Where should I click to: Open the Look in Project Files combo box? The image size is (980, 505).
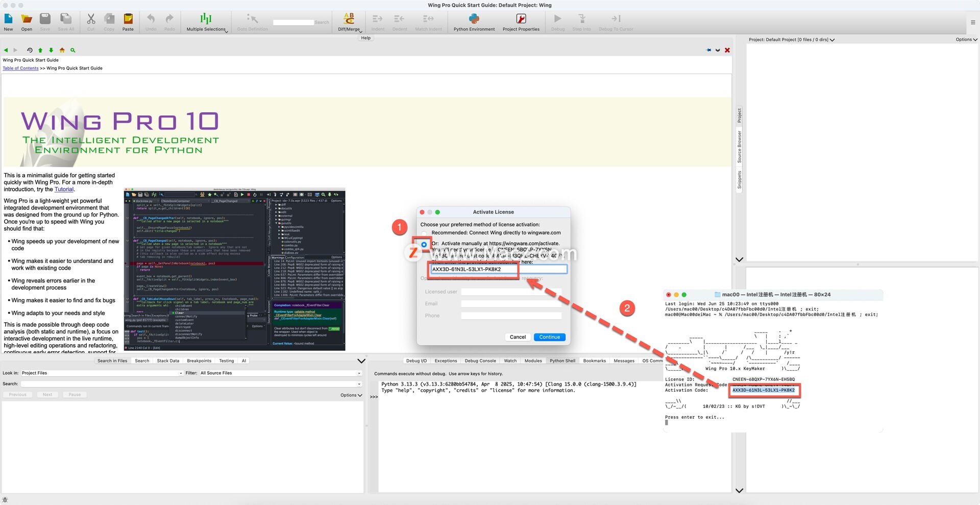pyautogui.click(x=102, y=373)
